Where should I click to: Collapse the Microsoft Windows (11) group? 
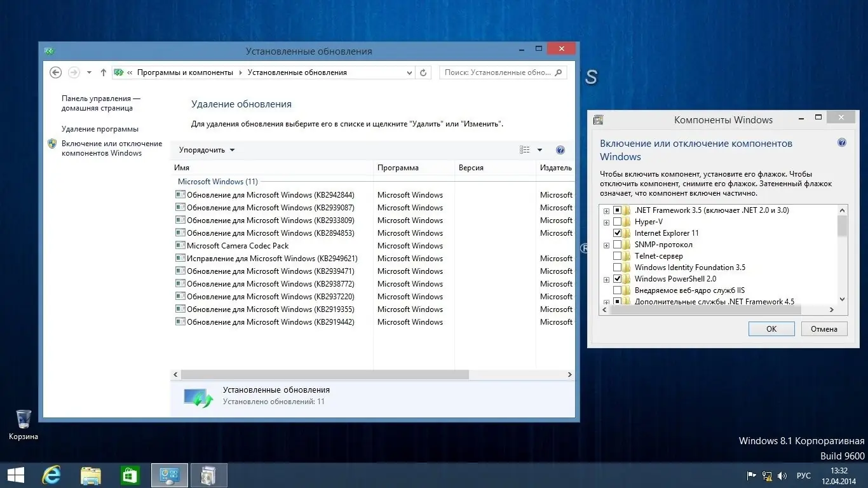tap(218, 182)
